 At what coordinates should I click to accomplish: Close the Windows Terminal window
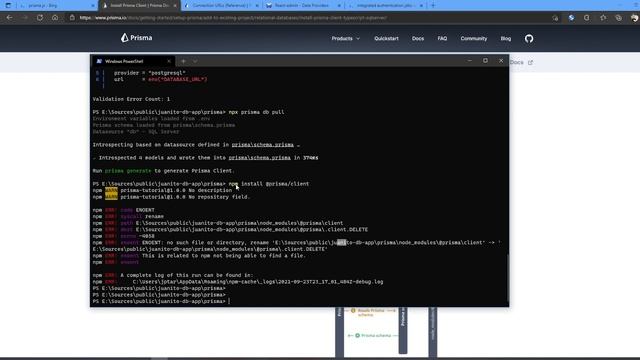501,60
